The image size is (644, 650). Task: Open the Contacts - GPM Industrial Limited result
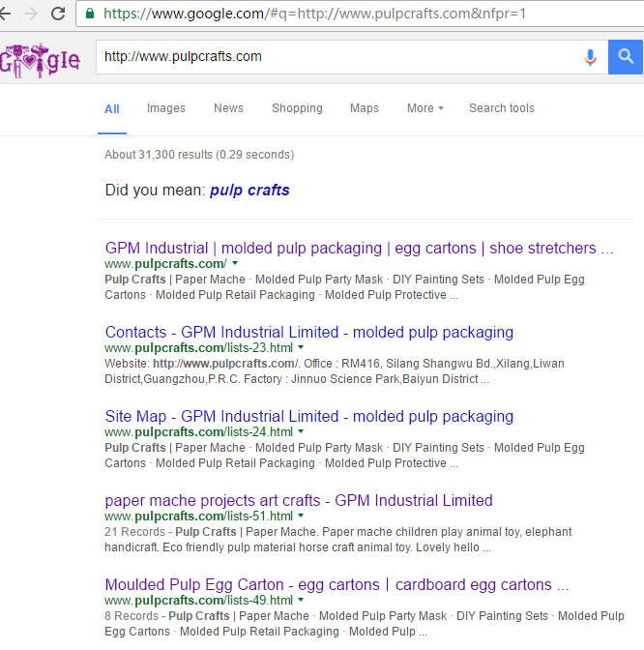click(x=309, y=333)
